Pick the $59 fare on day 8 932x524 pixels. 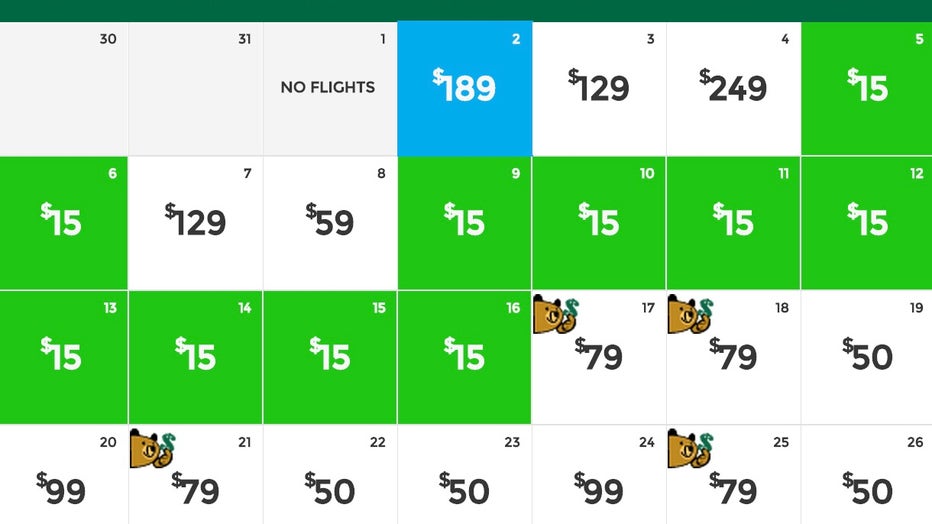pyautogui.click(x=330, y=223)
